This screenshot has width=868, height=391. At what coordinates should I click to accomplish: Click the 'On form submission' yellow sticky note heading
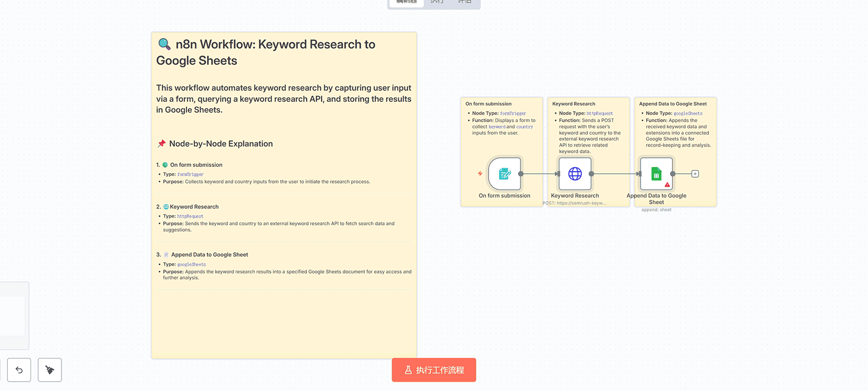click(488, 104)
